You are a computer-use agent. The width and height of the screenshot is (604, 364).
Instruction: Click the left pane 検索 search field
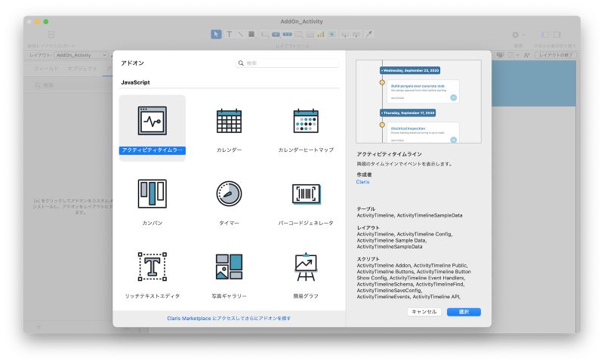pos(71,85)
